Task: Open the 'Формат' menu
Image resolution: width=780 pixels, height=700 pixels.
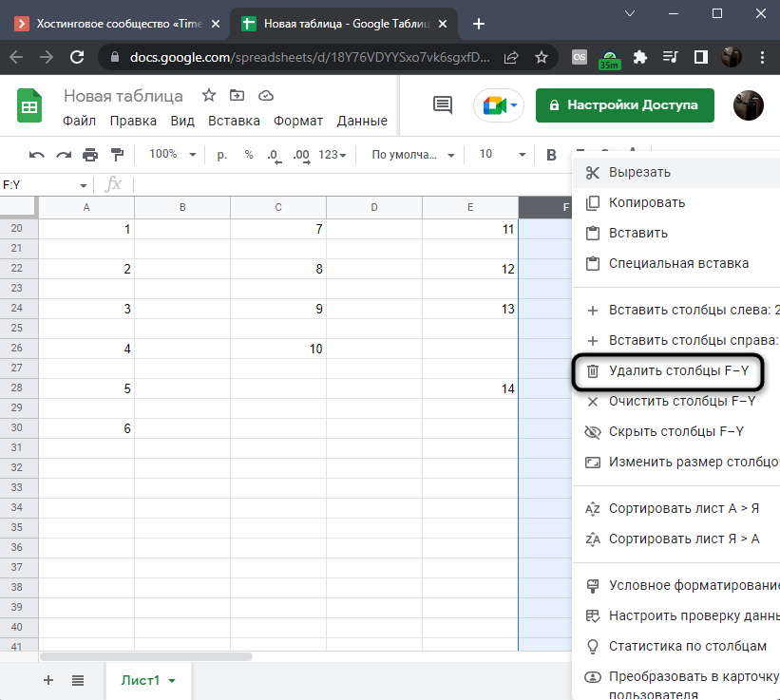Action: pyautogui.click(x=298, y=121)
